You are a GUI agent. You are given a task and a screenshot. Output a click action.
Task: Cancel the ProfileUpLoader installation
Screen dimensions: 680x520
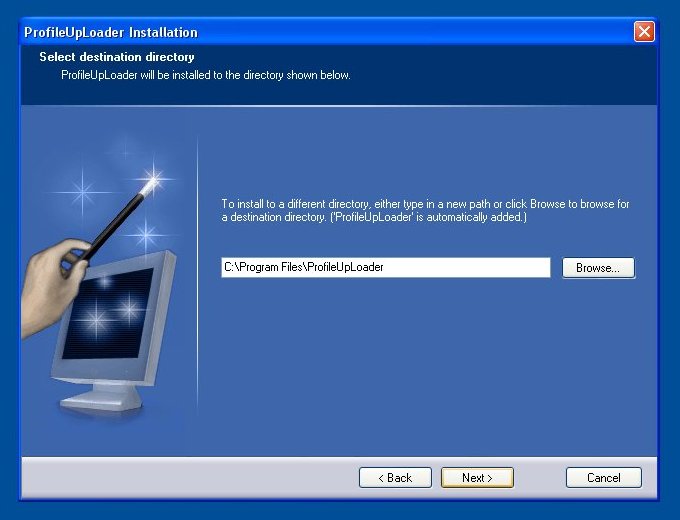[x=604, y=477]
